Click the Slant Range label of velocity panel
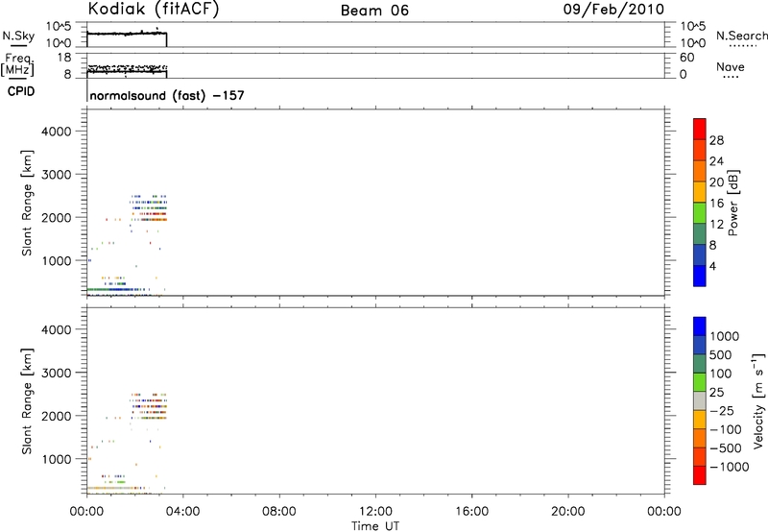 tap(27, 401)
